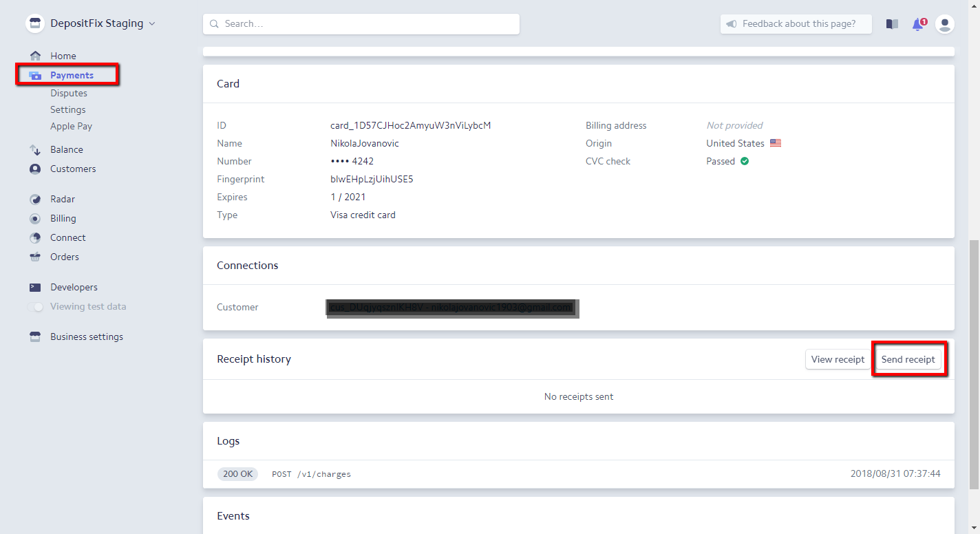Screen dimensions: 980x534
Task: Select the card ID card_1D57CJHoc2AmyuW3nViLybcM
Action: coord(411,125)
